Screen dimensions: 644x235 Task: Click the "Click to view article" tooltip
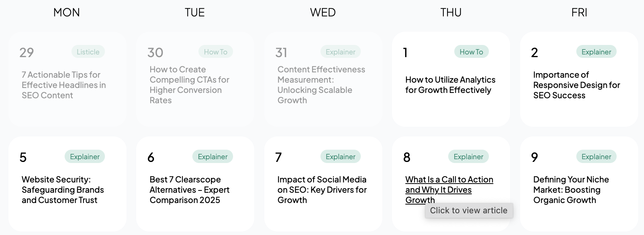[469, 210]
